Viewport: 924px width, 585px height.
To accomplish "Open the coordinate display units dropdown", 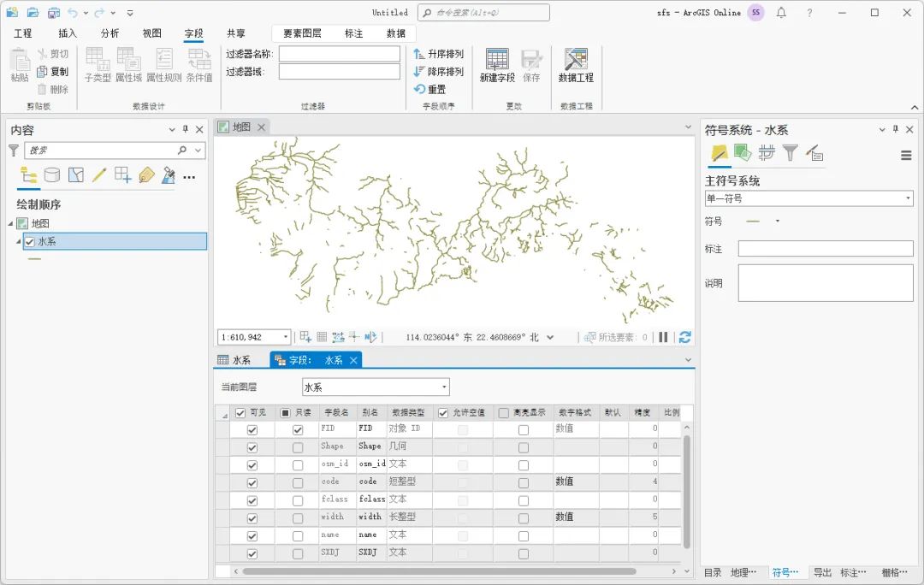I will click(550, 337).
